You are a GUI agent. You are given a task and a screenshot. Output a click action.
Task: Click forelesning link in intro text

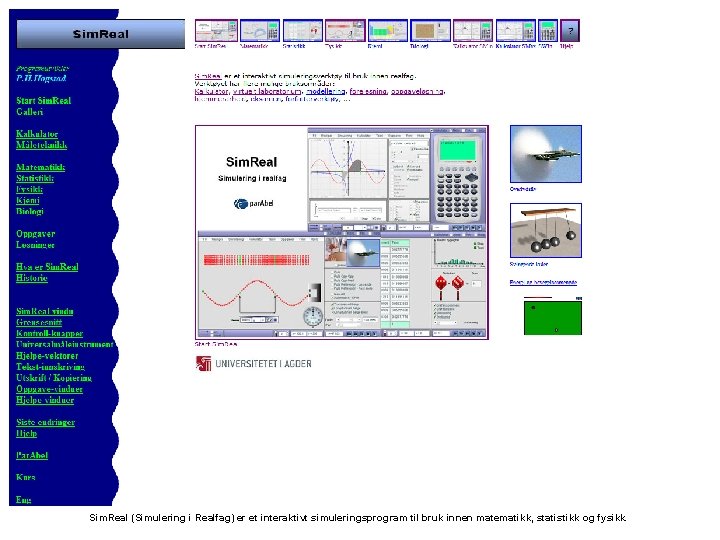(x=368, y=91)
